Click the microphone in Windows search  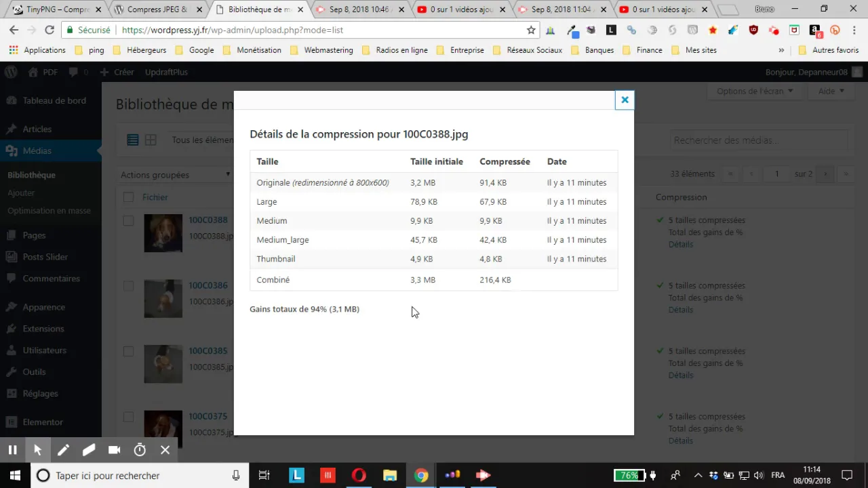pyautogui.click(x=236, y=475)
